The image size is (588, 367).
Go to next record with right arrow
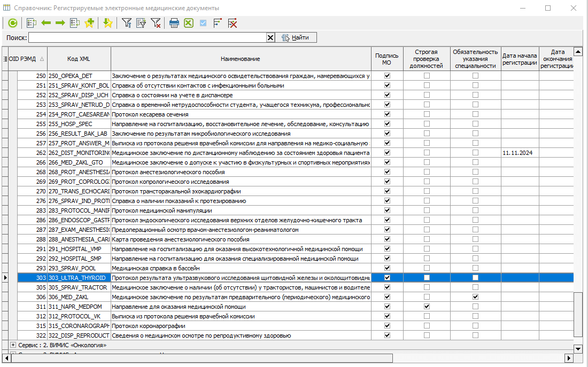(60, 24)
